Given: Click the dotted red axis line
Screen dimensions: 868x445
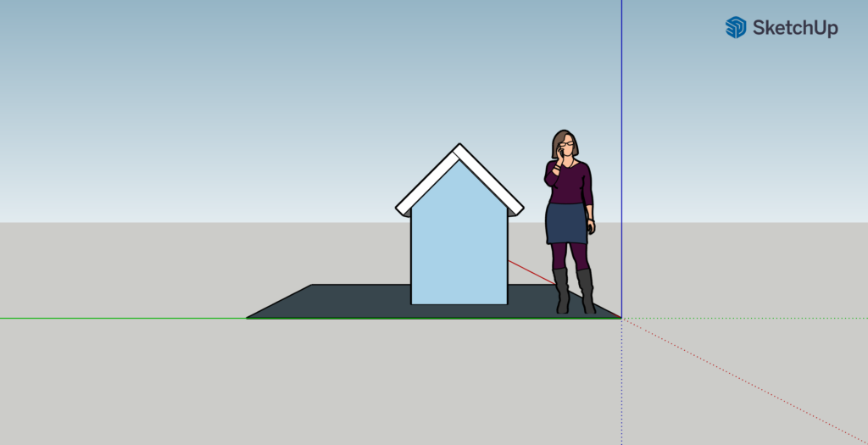Looking at the screenshot, I should tap(744, 381).
